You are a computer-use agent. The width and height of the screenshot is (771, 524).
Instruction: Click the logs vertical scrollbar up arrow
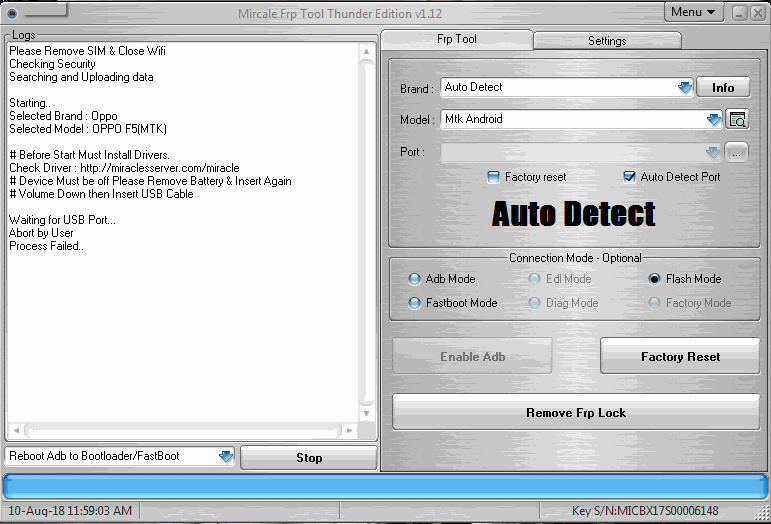pos(366,51)
